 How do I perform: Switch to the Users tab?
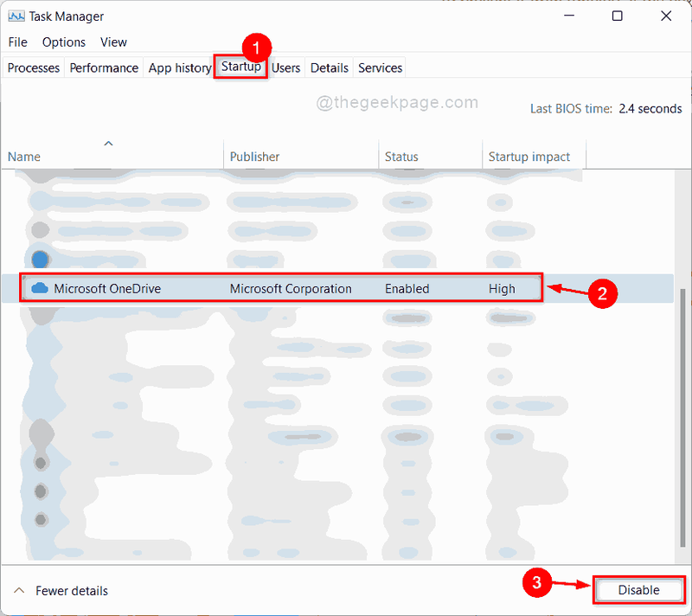point(286,68)
